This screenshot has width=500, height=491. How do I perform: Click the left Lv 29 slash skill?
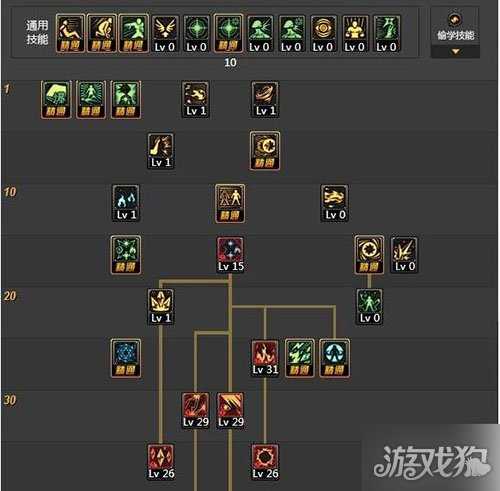click(196, 410)
